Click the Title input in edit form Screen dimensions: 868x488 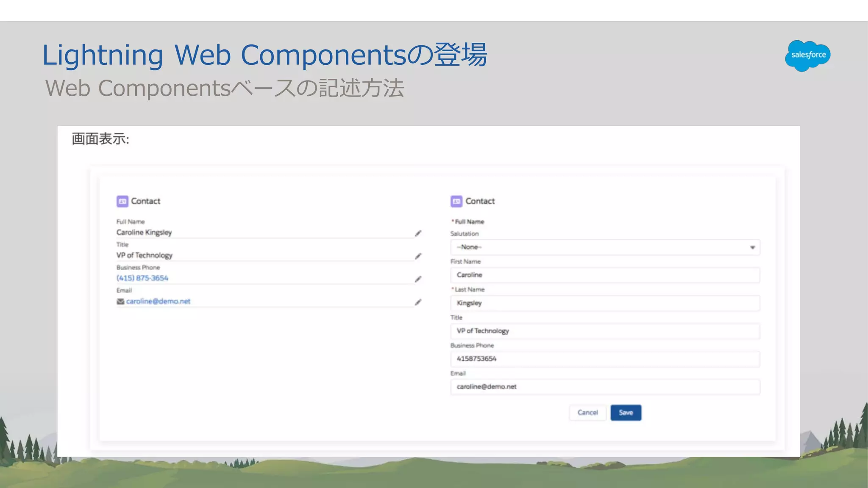[604, 331]
